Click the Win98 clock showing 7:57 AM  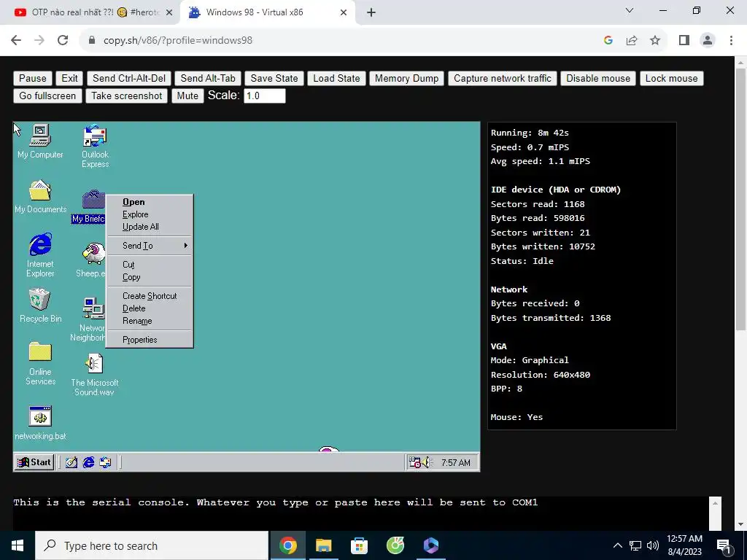click(x=455, y=463)
